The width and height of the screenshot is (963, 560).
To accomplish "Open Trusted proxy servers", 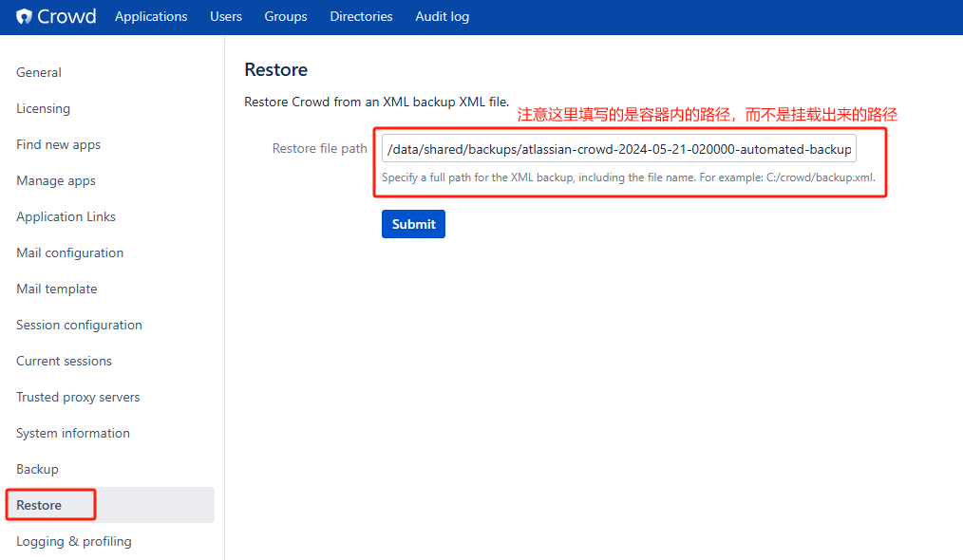I will [x=78, y=398].
